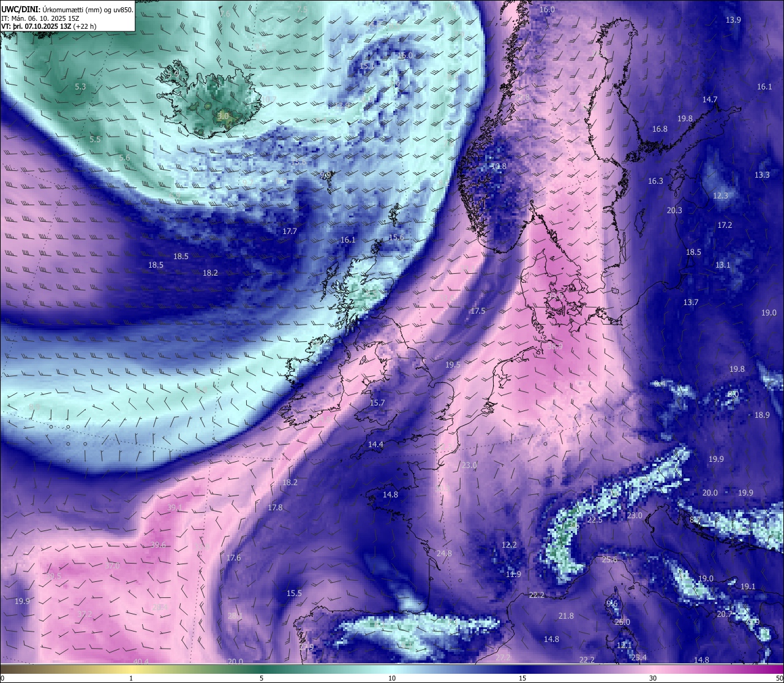Click the 13.7 value label
Screen dimensions: 784x683
[691, 302]
